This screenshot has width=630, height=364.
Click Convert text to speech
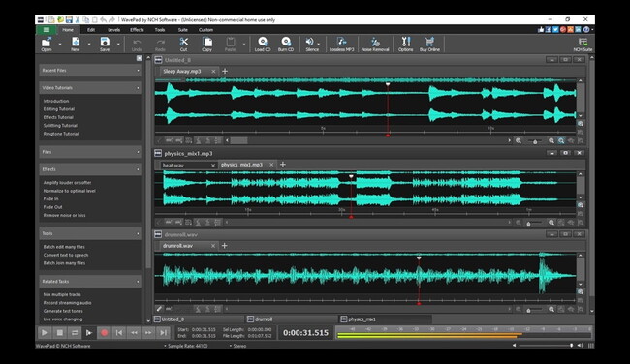coord(66,255)
